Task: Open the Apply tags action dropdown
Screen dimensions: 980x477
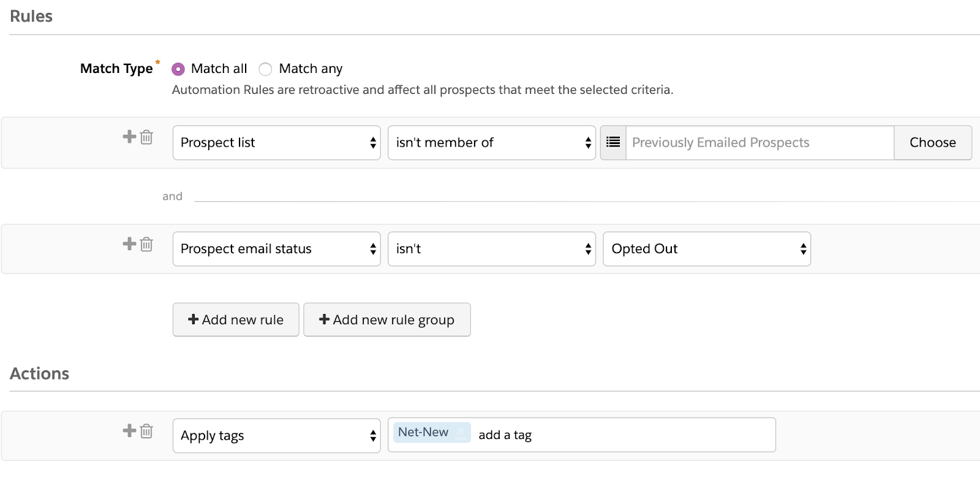Action: point(276,436)
